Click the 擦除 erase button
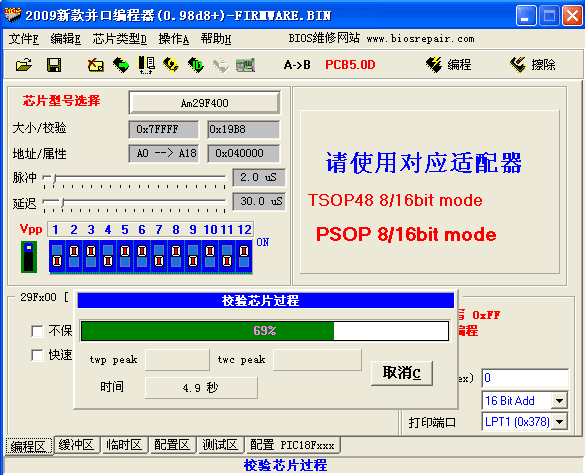585x475 pixels. [533, 65]
